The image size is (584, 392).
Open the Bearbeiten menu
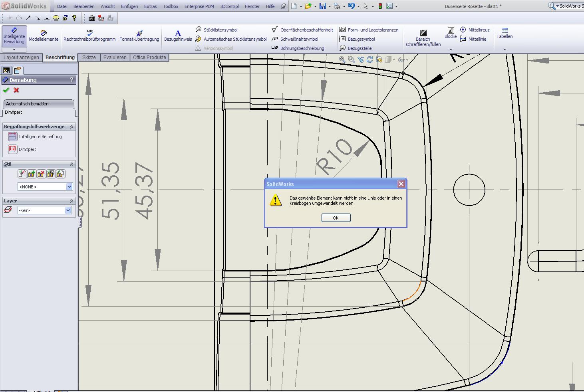coord(84,6)
